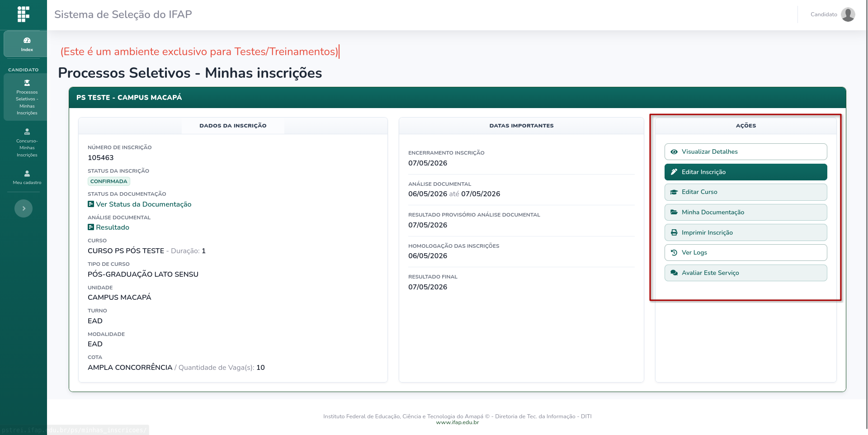Click Avaliar Este Serviço button
Image resolution: width=868 pixels, height=435 pixels.
[746, 273]
